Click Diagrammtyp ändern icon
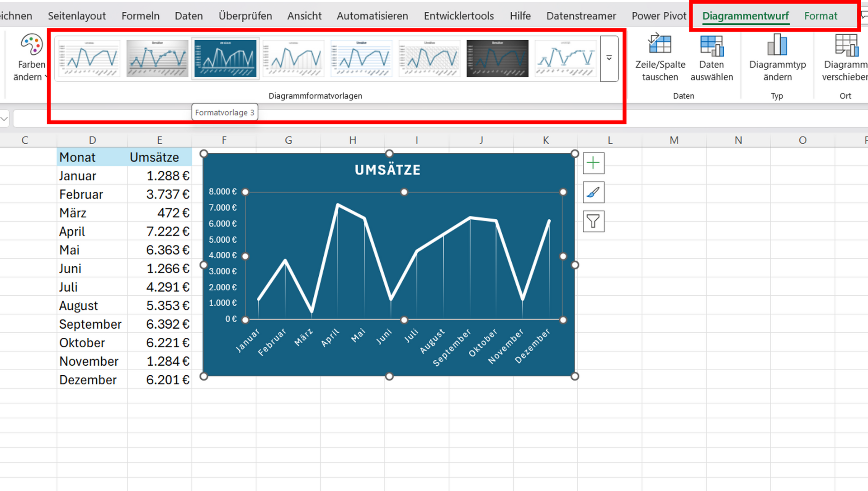Viewport: 868px width, 491px height. (x=777, y=45)
